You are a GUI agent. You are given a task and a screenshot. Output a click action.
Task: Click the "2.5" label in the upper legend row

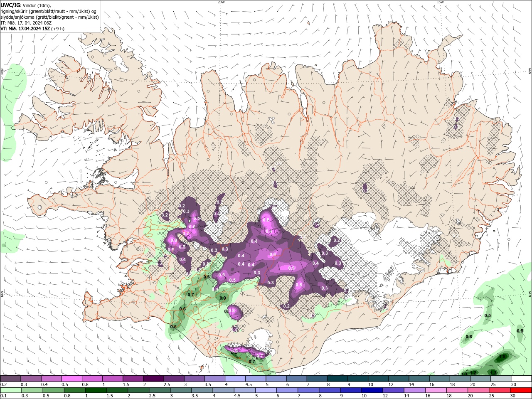[167, 384]
